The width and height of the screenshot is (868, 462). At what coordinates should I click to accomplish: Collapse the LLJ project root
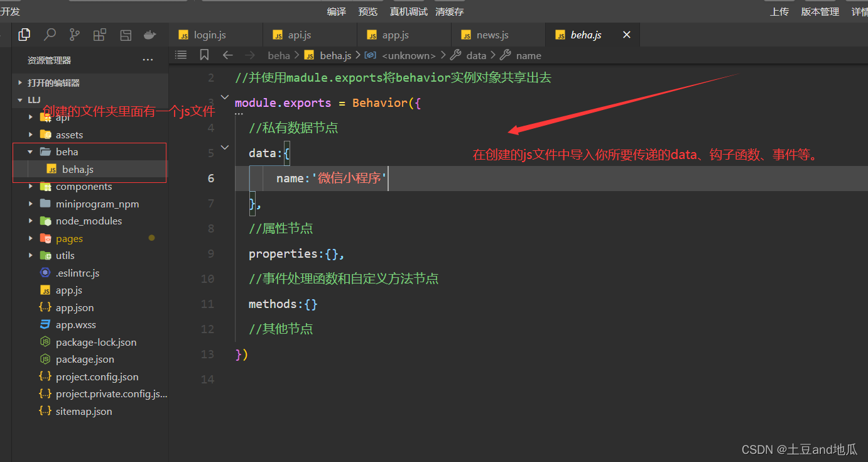[x=90, y=100]
